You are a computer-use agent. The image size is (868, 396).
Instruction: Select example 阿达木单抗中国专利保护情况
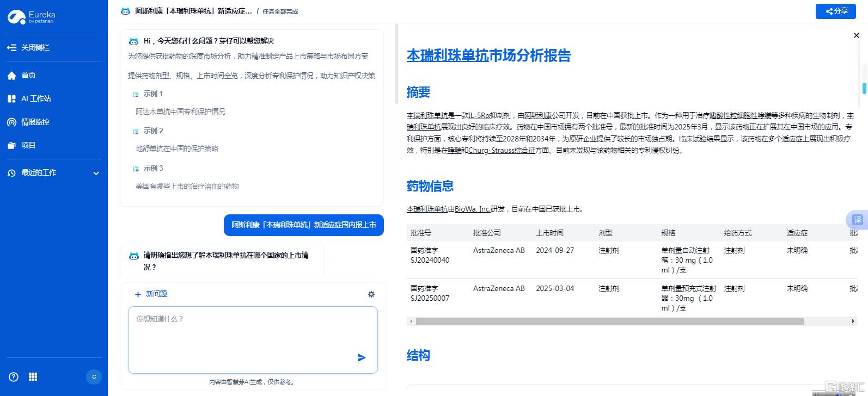(x=180, y=112)
